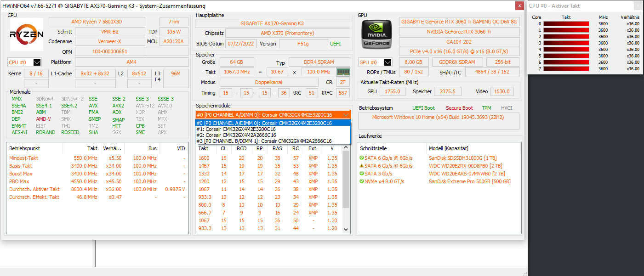Click the AMD Ryzen 7 5800X3D name field
The image size is (644, 276).
[97, 22]
